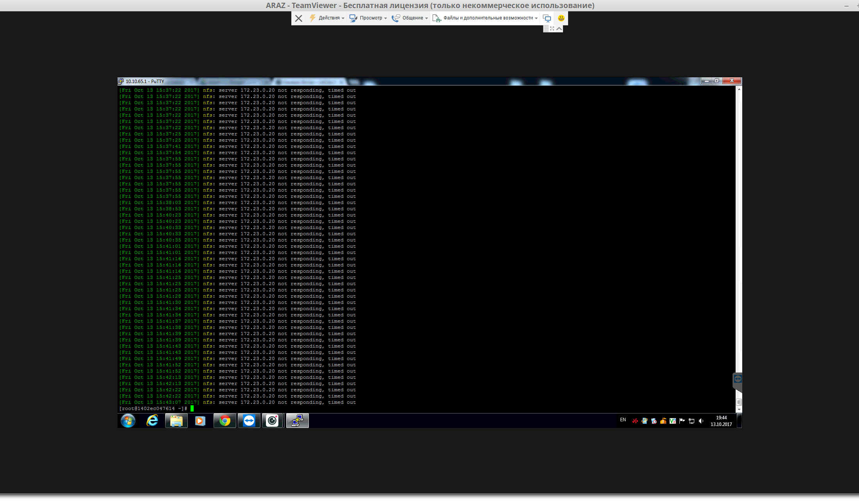Switch to the PuTTY taskbar button

pos(298,421)
